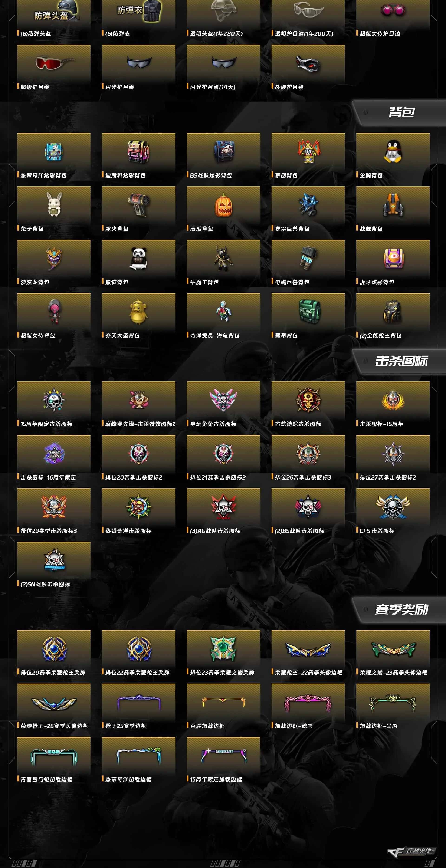Open the 背包 section header
The width and height of the screenshot is (446, 868).
pyautogui.click(x=401, y=112)
